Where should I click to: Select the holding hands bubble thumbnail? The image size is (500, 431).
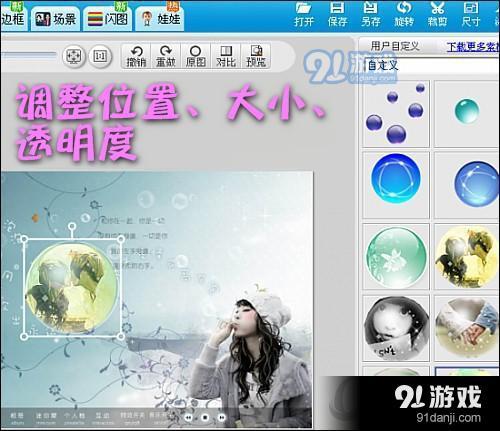(467, 328)
